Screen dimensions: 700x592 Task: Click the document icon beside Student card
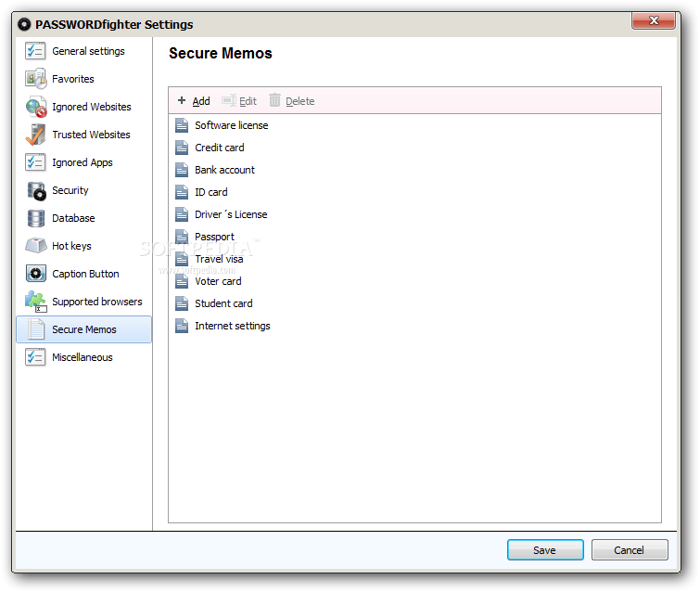pyautogui.click(x=182, y=303)
